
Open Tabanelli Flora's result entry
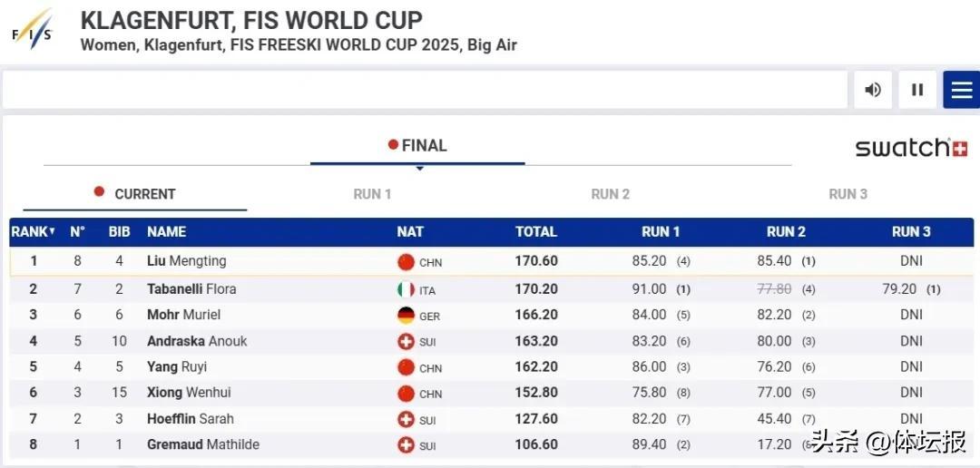pyautogui.click(x=191, y=289)
